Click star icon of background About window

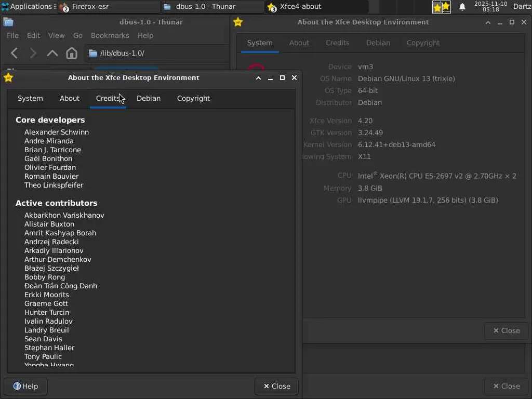point(238,22)
